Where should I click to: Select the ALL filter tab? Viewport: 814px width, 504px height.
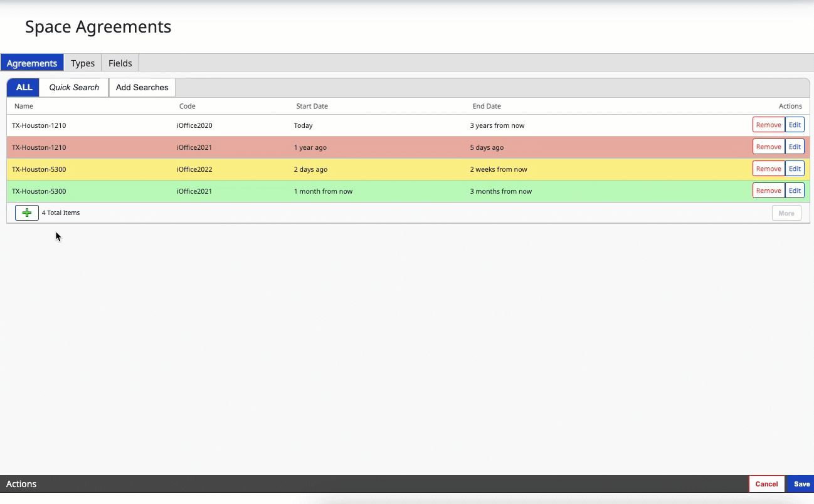pyautogui.click(x=23, y=87)
